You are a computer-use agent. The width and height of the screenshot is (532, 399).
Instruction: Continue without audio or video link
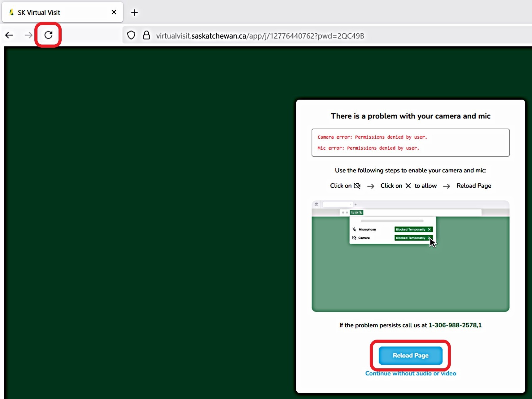(x=410, y=373)
